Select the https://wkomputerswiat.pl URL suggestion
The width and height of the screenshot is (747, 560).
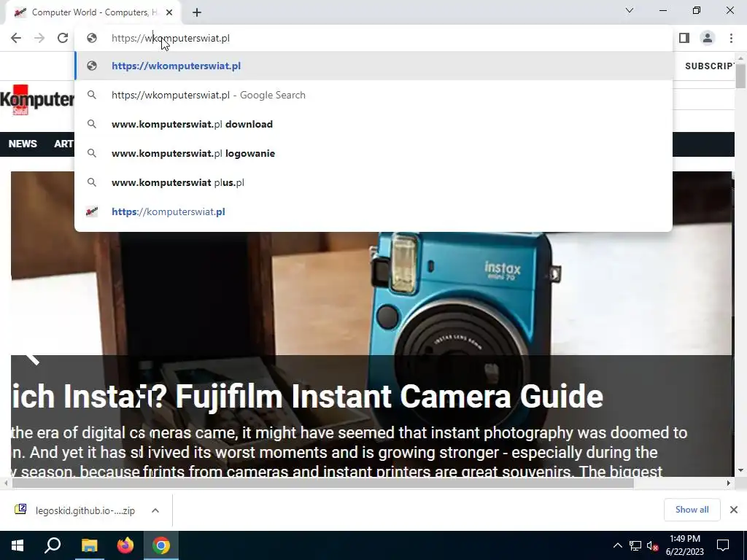pos(373,66)
